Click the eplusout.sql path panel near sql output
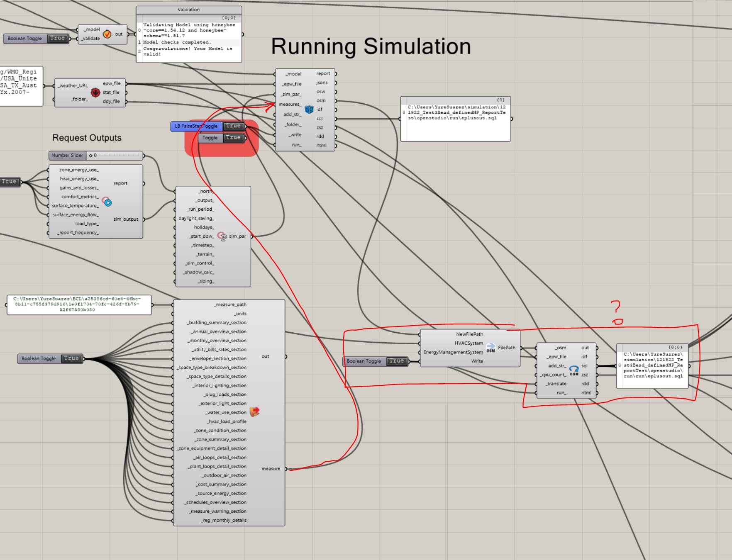Viewport: 732px width, 560px height. (x=456, y=119)
